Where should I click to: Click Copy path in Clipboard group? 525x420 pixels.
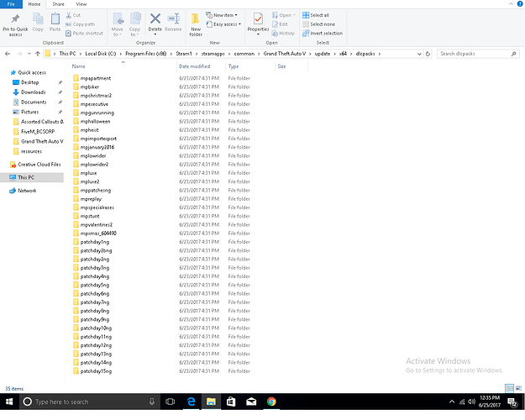(80, 24)
